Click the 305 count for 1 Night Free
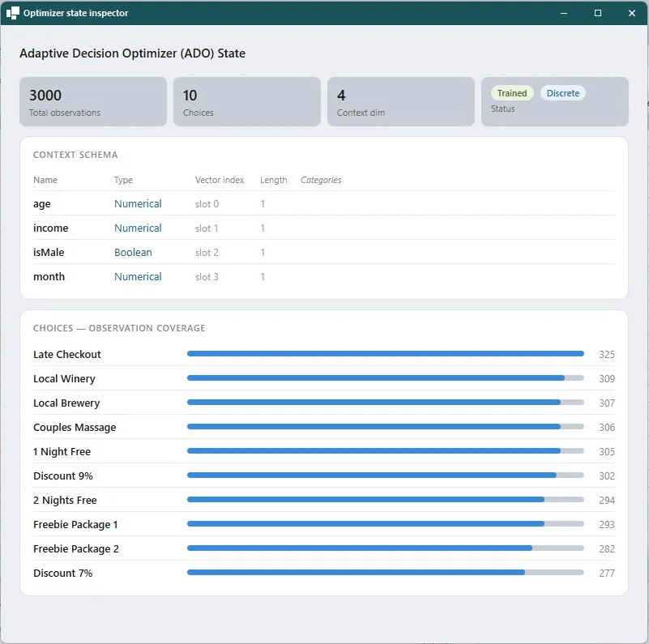 pyautogui.click(x=606, y=451)
